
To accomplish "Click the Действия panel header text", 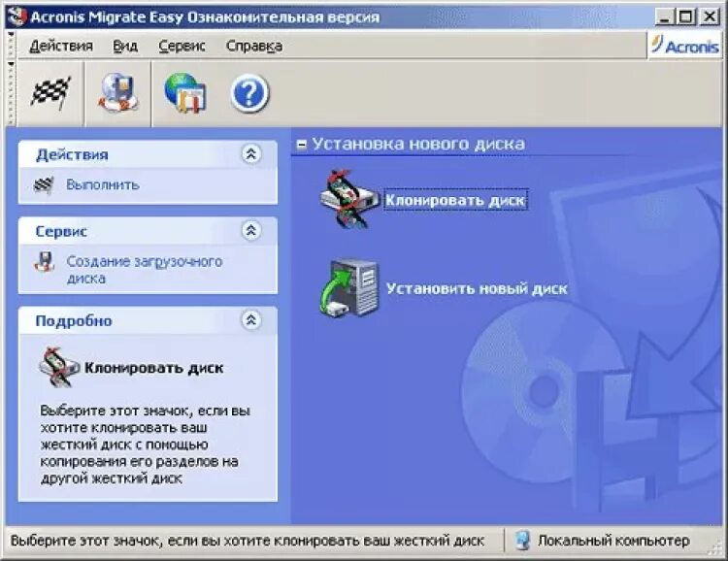I will 72,154.
